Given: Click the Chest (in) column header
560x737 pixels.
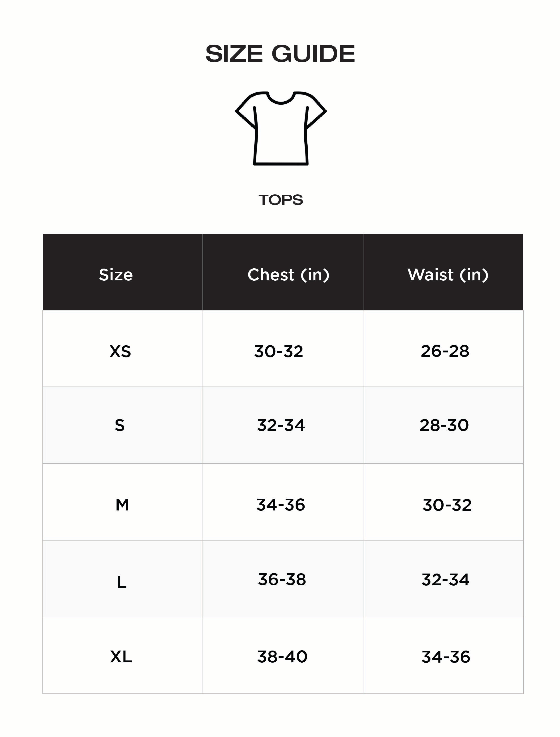Looking at the screenshot, I should click(x=288, y=275).
